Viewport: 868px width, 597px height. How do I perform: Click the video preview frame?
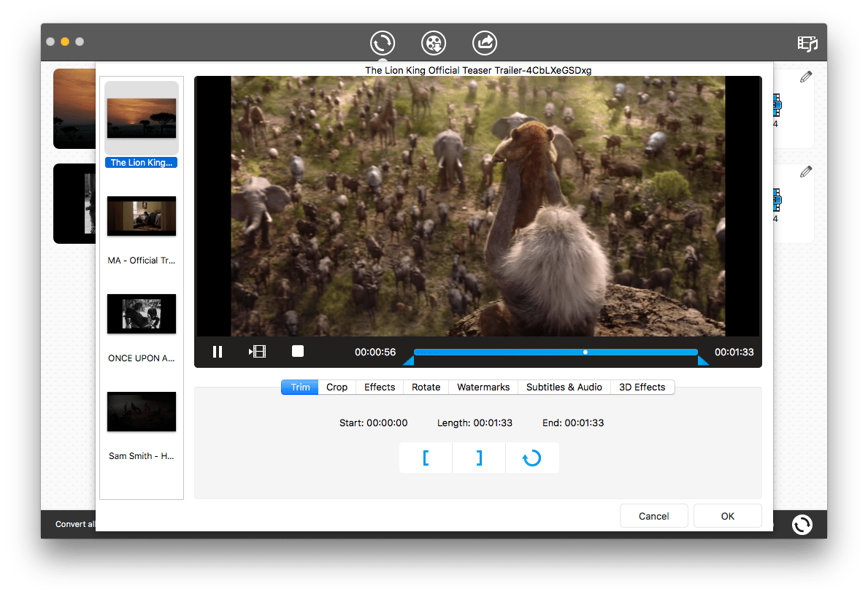pyautogui.click(x=478, y=206)
